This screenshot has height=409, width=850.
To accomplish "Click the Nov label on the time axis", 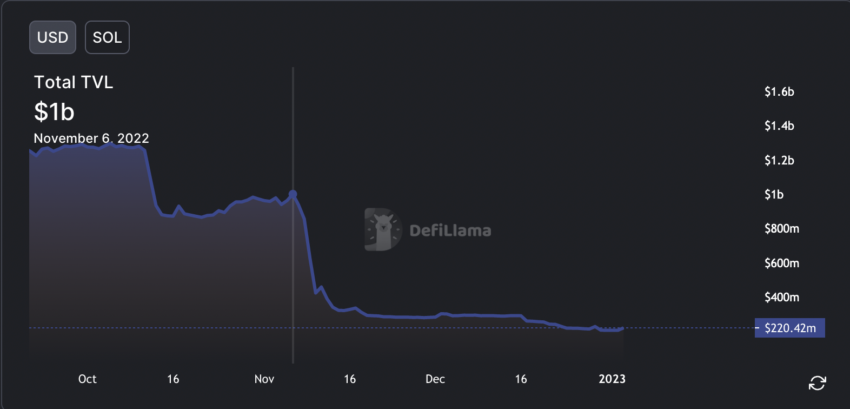I will coord(263,379).
